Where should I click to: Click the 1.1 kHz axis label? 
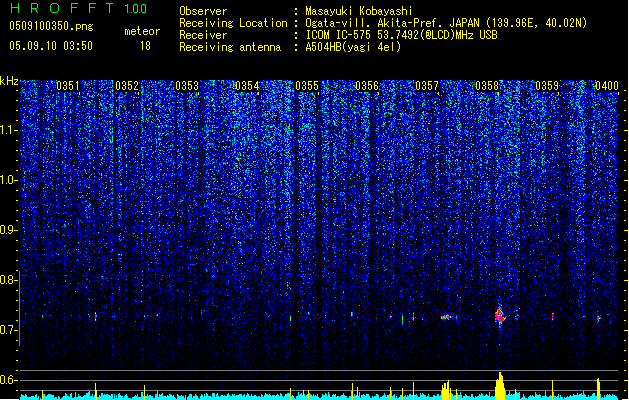coord(9,130)
